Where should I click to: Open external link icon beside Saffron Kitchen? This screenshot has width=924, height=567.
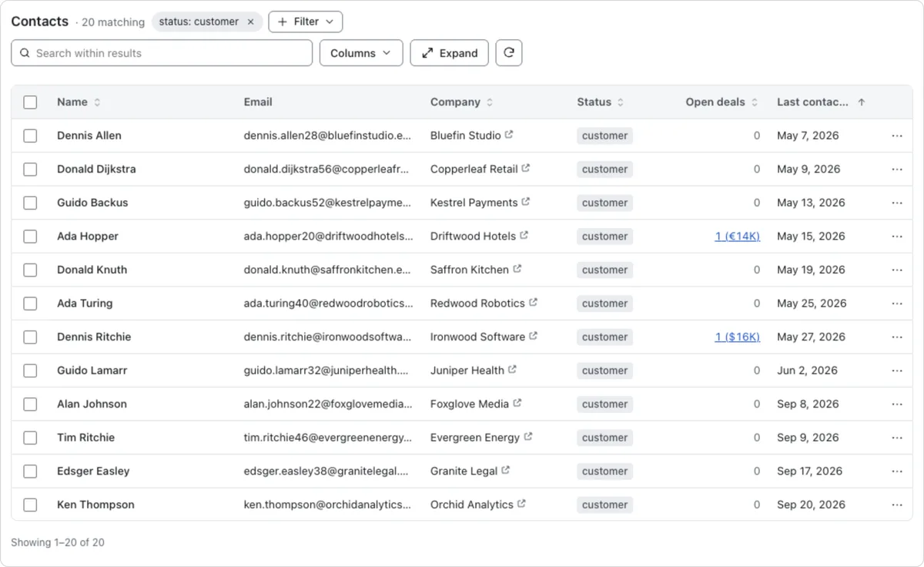517,269
